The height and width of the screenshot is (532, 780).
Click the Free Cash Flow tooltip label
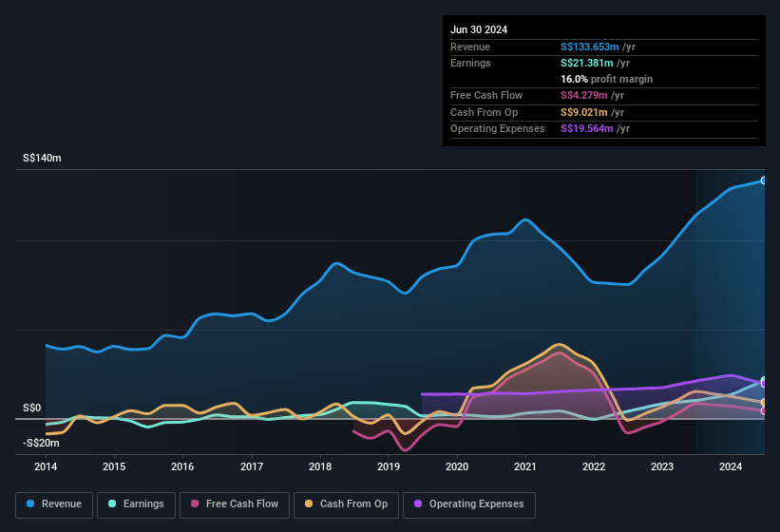pos(486,95)
